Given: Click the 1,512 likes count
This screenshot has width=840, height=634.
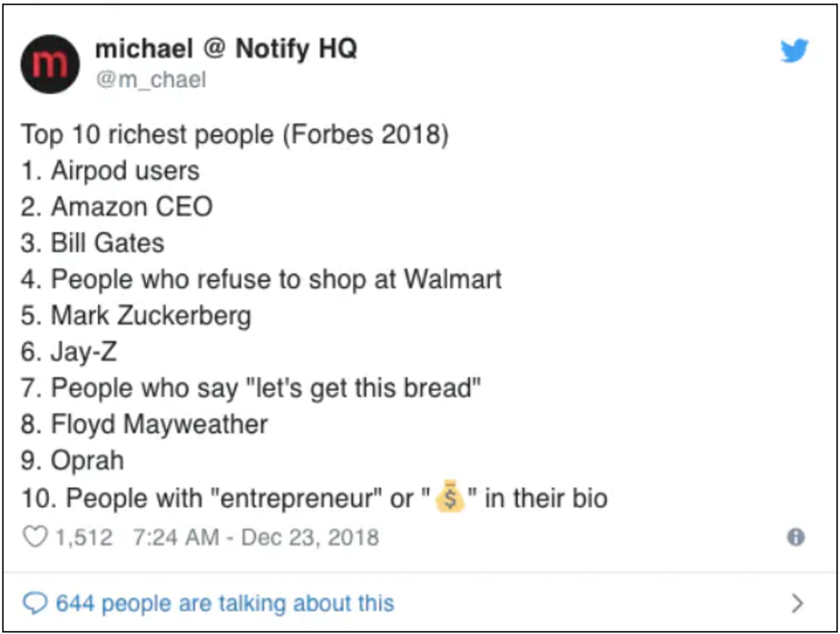Looking at the screenshot, I should [83, 537].
